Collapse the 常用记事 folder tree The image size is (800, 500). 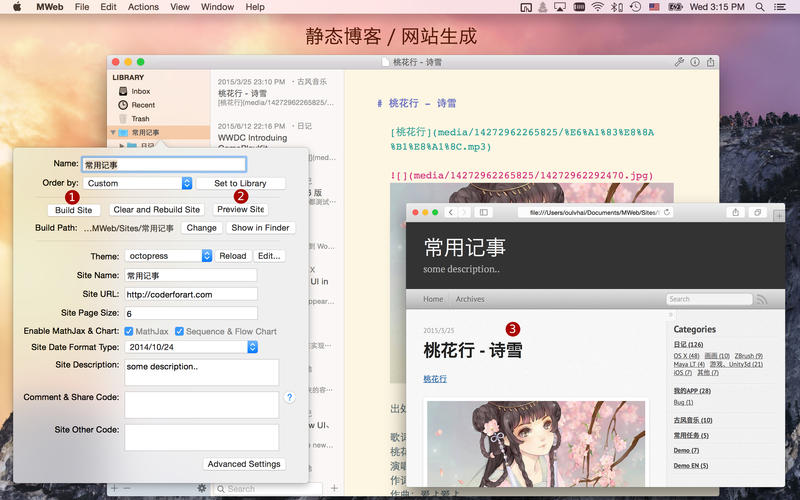112,132
